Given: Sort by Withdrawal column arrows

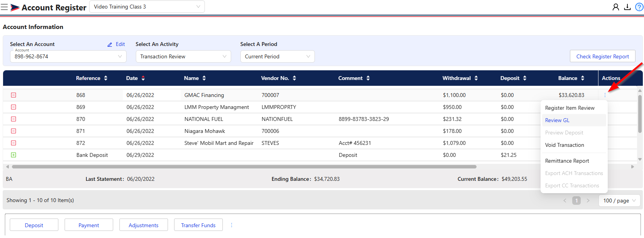Looking at the screenshot, I should point(476,78).
